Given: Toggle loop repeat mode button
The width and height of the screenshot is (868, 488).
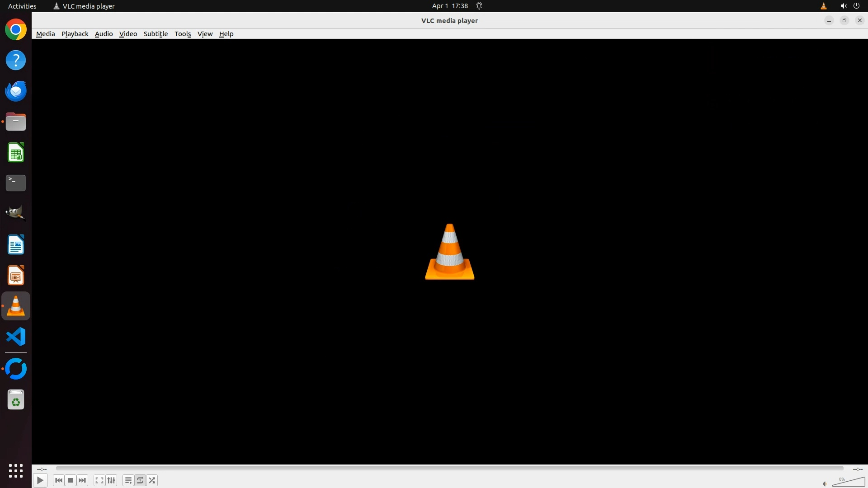Looking at the screenshot, I should [140, 480].
